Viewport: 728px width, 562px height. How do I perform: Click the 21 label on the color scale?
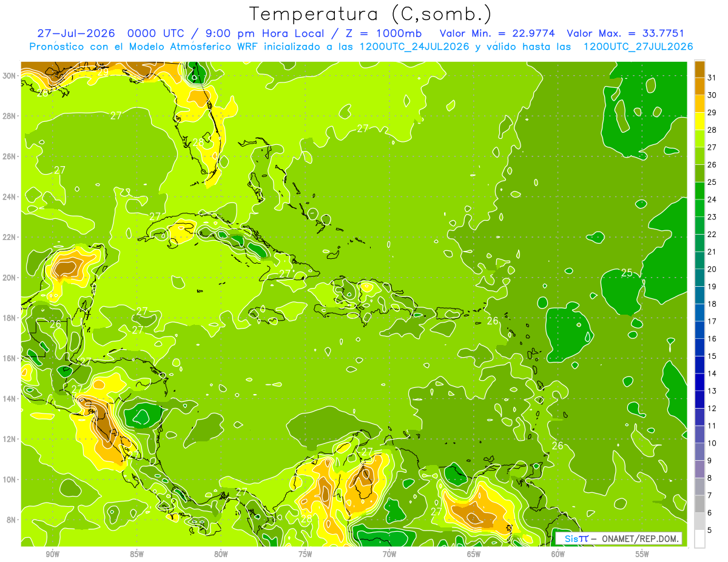712,251
